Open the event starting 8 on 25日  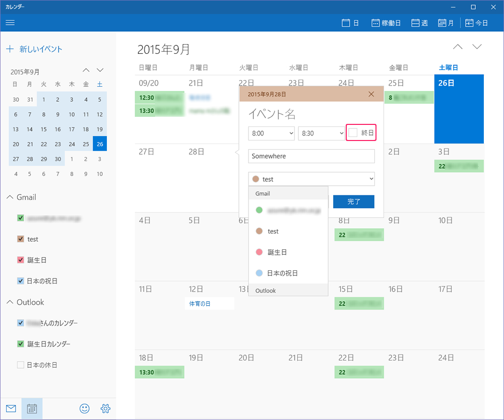click(x=409, y=97)
